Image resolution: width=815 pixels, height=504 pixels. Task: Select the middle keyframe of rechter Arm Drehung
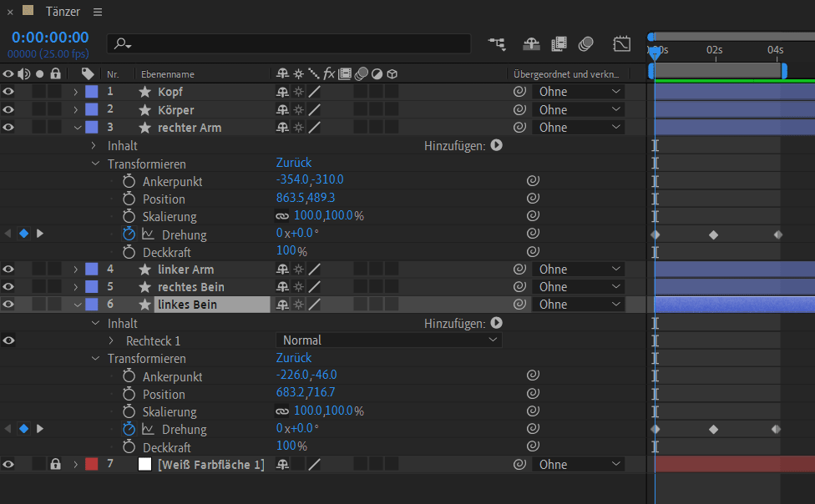(x=714, y=234)
